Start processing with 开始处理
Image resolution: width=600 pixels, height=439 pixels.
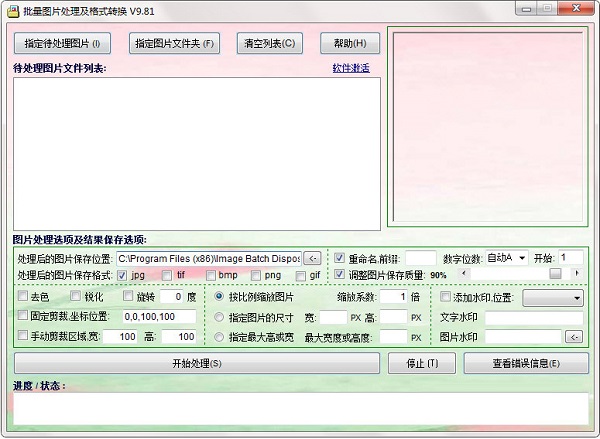tap(197, 363)
